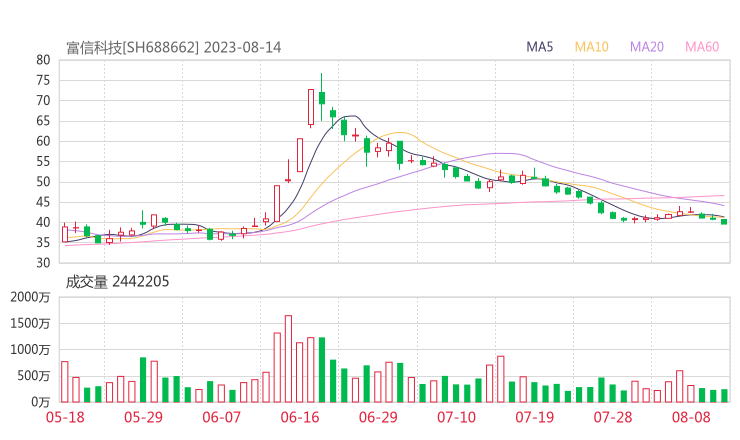Click the 05-29 date label
740x440 pixels.
click(x=143, y=417)
